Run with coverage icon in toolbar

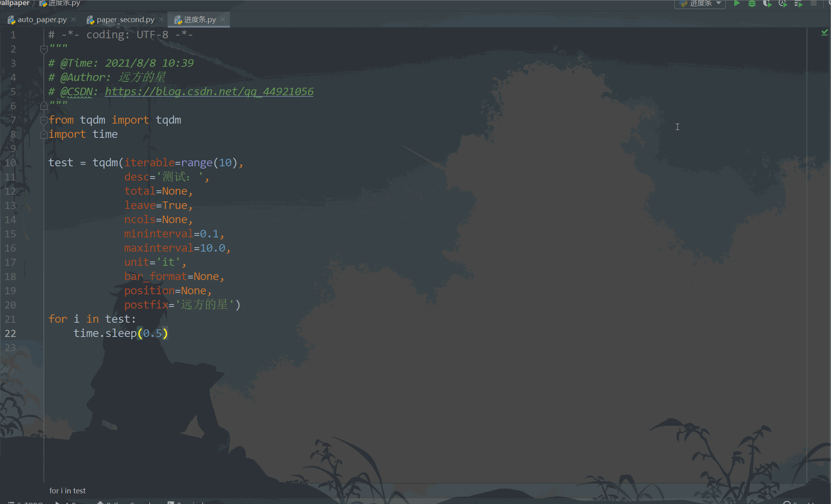[x=767, y=4]
